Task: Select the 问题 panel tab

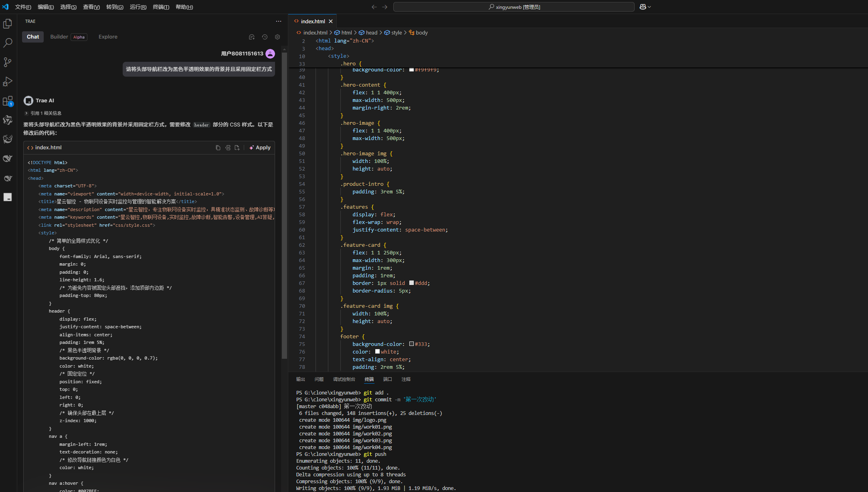Action: [319, 379]
